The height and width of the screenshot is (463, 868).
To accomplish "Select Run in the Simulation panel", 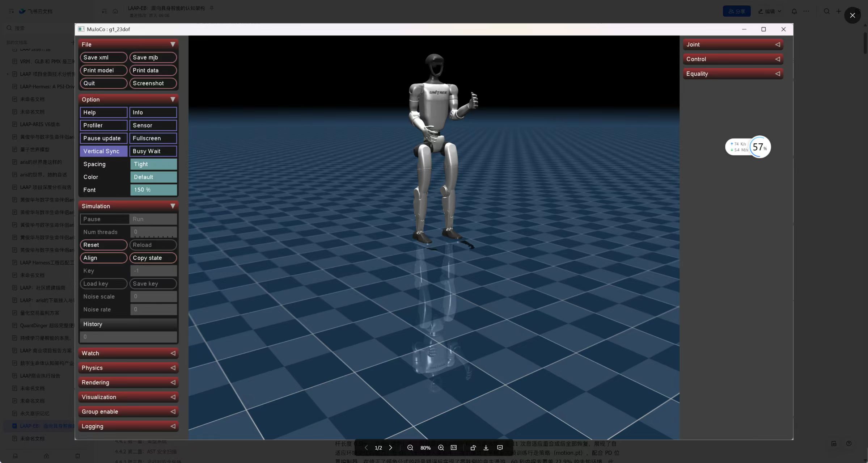I will point(153,219).
